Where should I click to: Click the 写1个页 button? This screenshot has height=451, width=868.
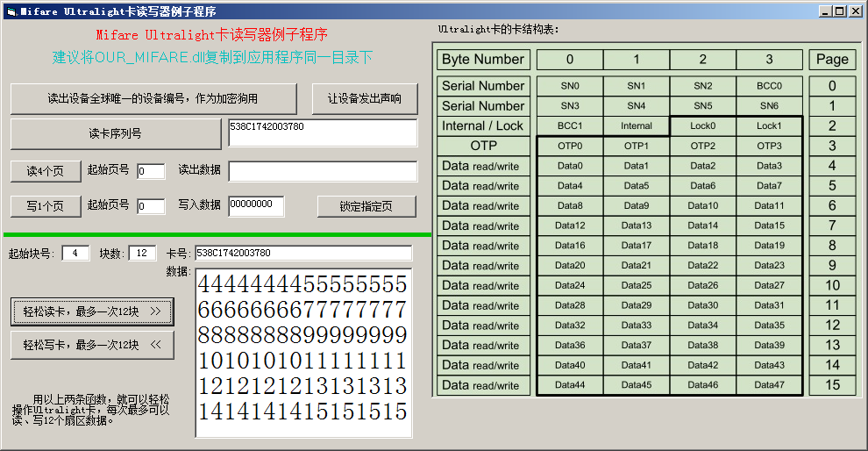(x=46, y=207)
